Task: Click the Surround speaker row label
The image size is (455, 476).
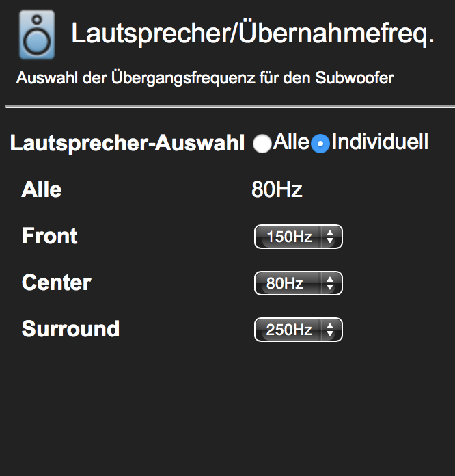Action: pyautogui.click(x=71, y=329)
